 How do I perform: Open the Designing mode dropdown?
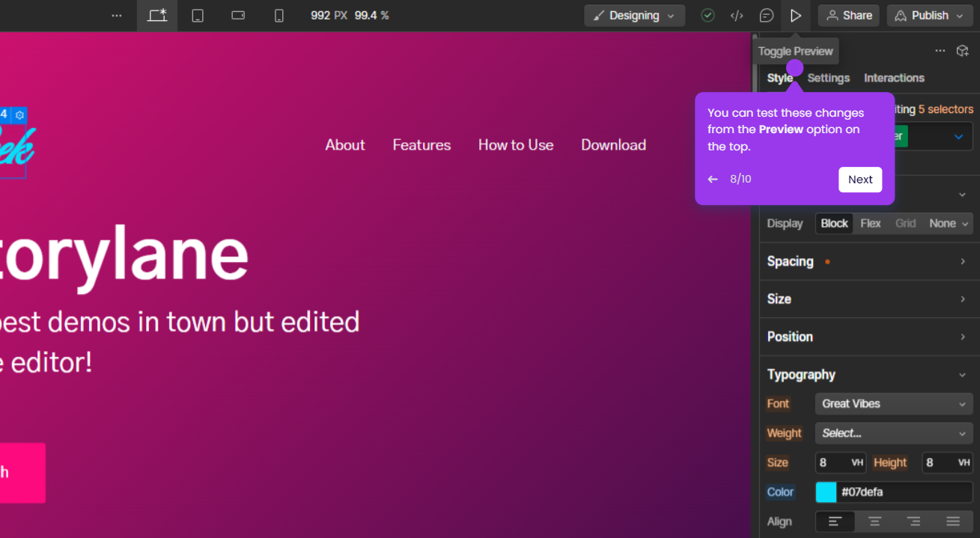634,15
